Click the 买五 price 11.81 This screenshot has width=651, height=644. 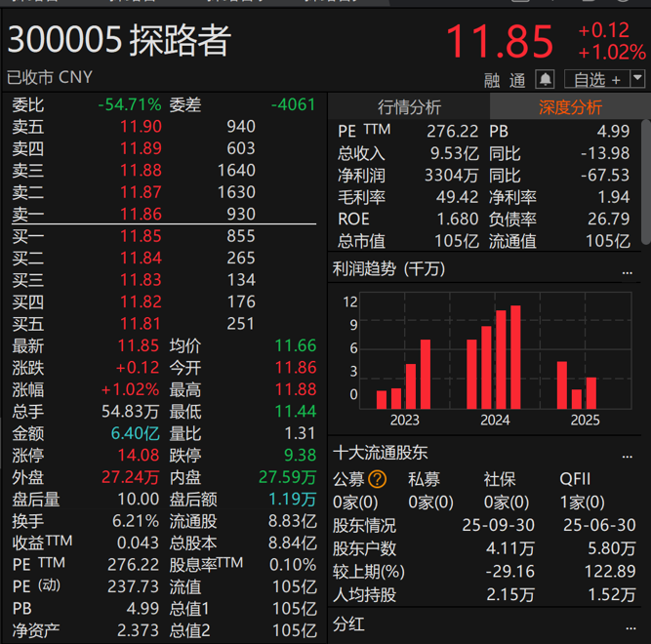pos(141,323)
